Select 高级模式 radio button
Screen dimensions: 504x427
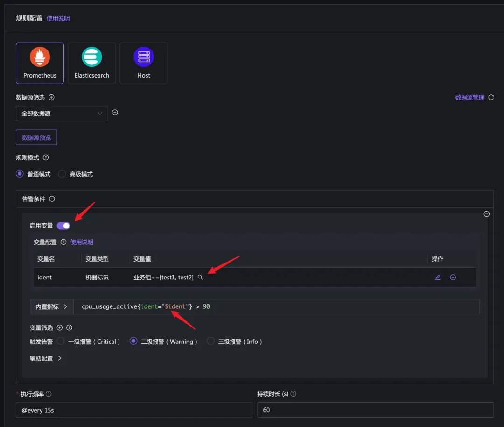point(62,174)
